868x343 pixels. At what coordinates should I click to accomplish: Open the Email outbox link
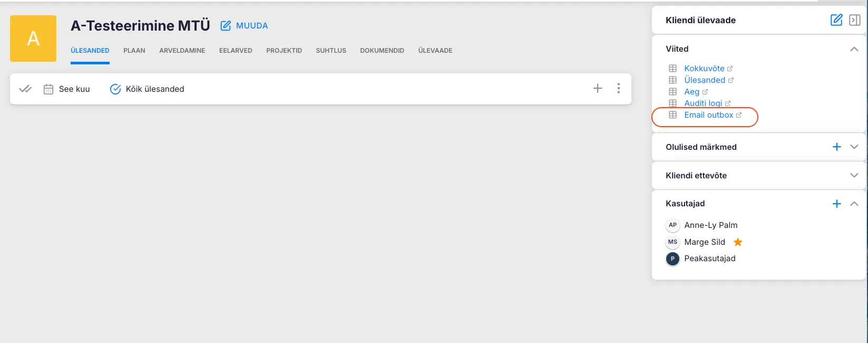point(708,115)
